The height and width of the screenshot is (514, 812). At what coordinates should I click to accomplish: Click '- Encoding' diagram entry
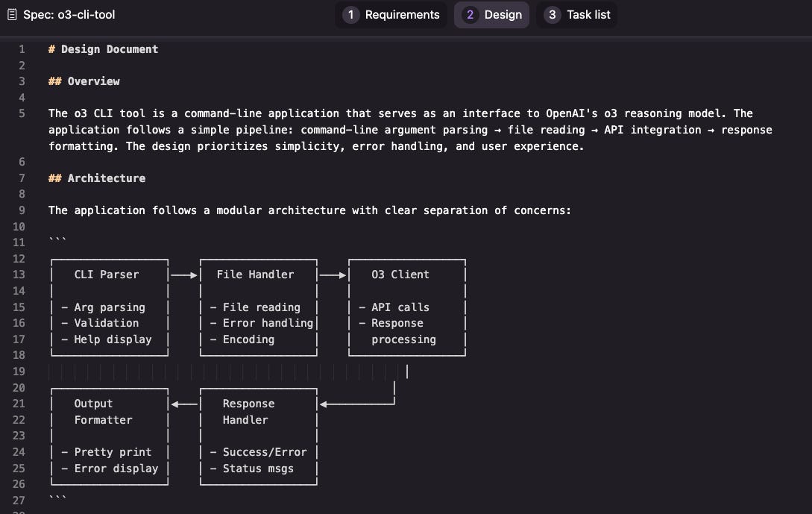pyautogui.click(x=242, y=339)
